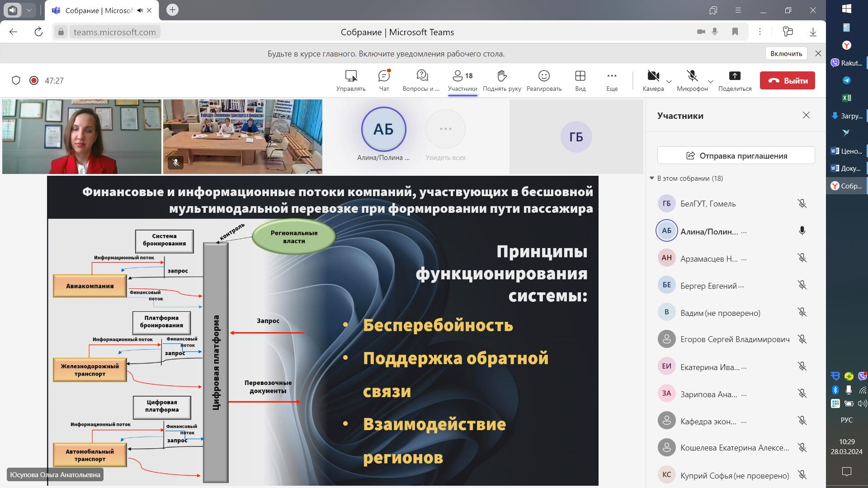Unmute the Микрофон microphone
The image size is (868, 488).
pos(692,81)
